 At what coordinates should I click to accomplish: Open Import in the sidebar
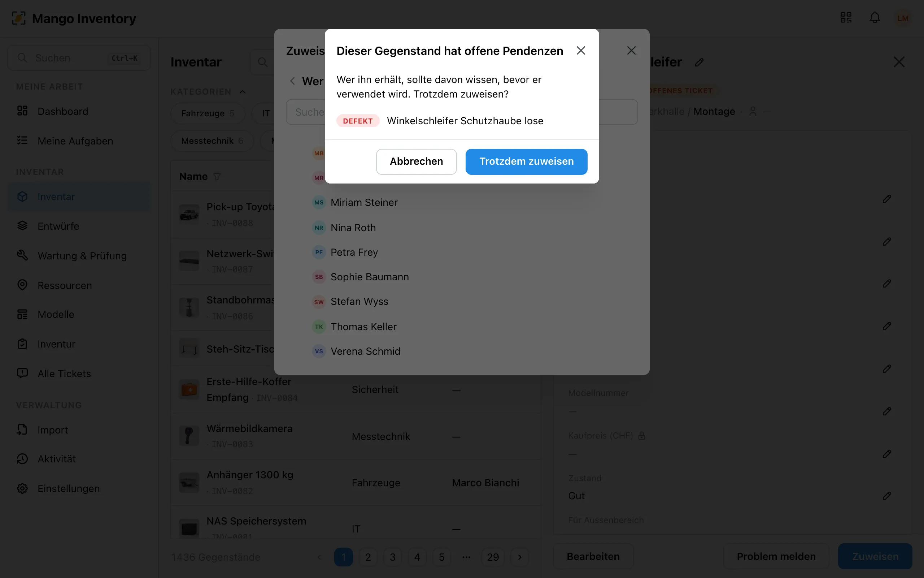(x=79, y=430)
